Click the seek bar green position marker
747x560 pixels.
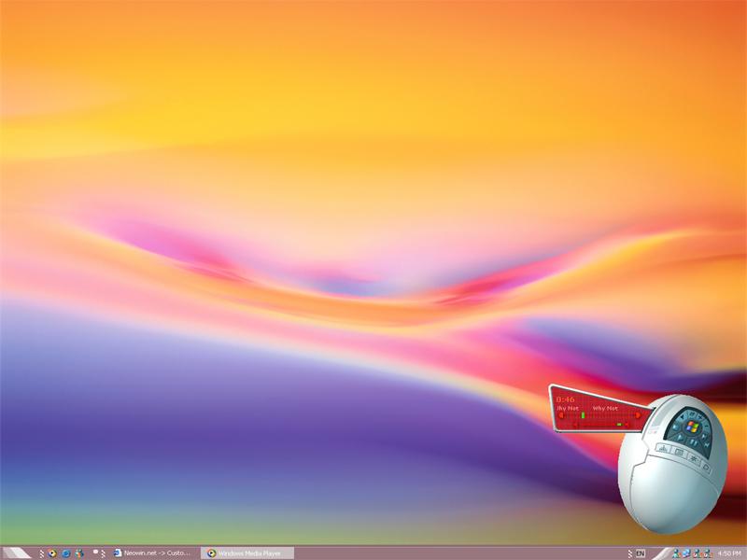click(x=583, y=414)
